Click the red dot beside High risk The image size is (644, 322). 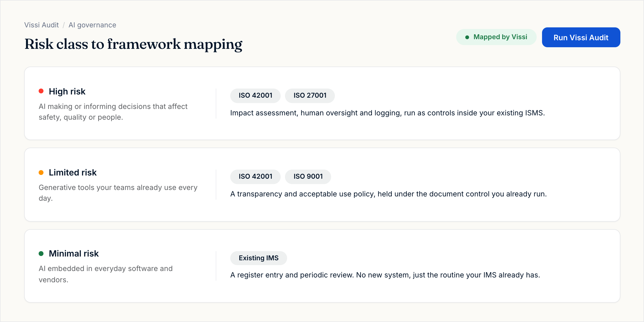[41, 91]
